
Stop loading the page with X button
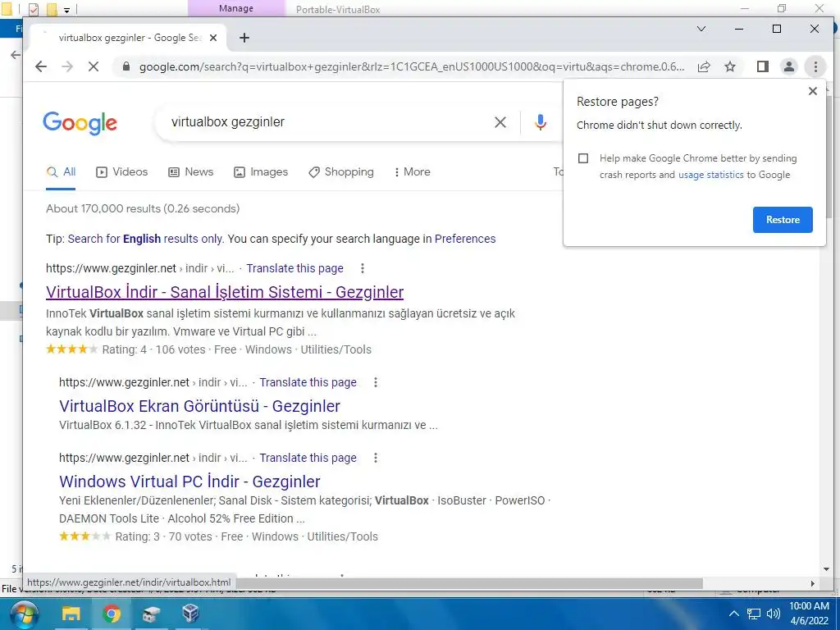pyautogui.click(x=94, y=66)
